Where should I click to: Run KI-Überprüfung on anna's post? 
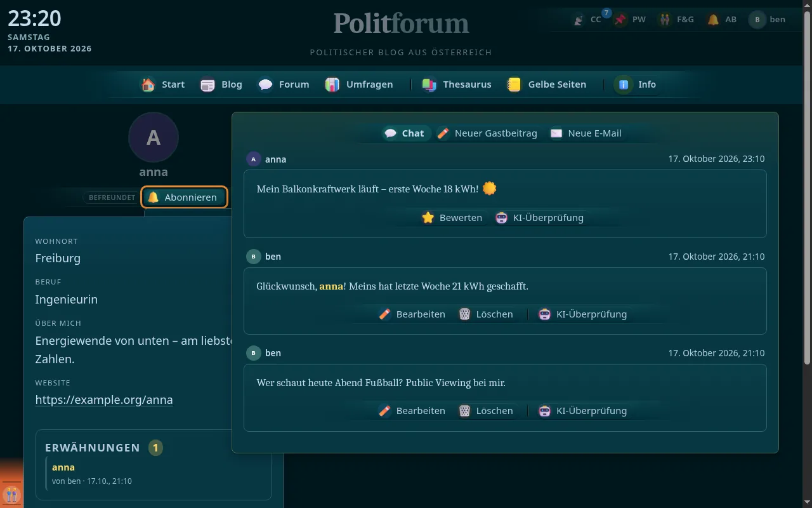click(540, 218)
